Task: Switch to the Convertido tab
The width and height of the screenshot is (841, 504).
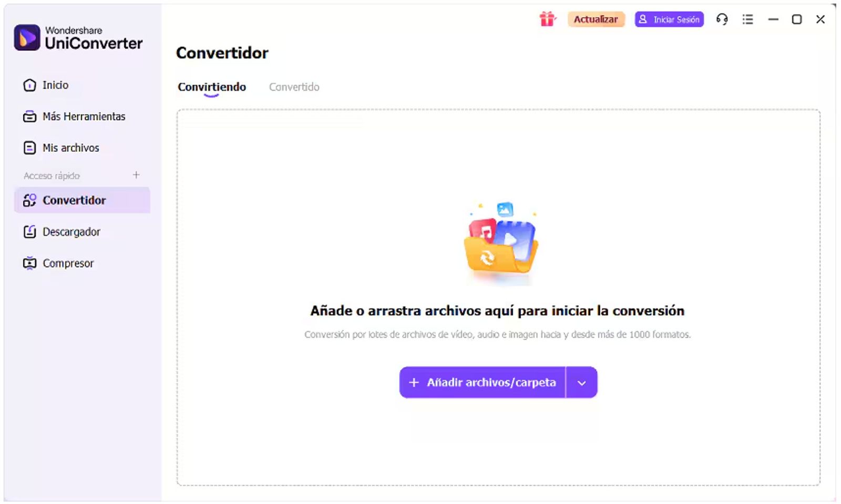Action: pos(294,87)
